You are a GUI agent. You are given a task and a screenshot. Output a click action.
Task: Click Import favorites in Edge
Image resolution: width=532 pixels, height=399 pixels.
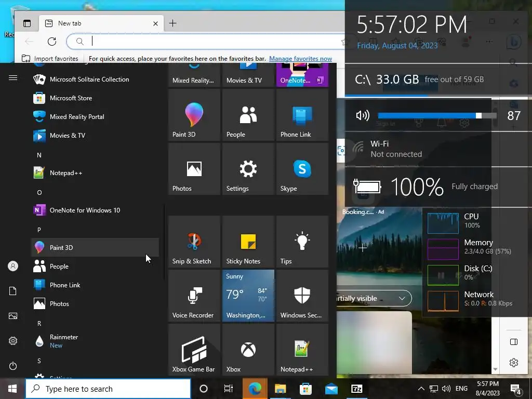pos(50,59)
